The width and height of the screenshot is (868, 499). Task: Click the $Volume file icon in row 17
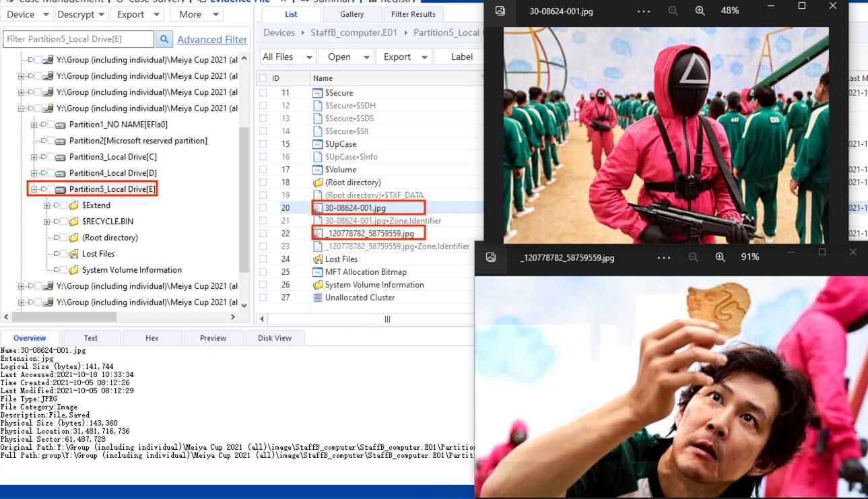318,170
